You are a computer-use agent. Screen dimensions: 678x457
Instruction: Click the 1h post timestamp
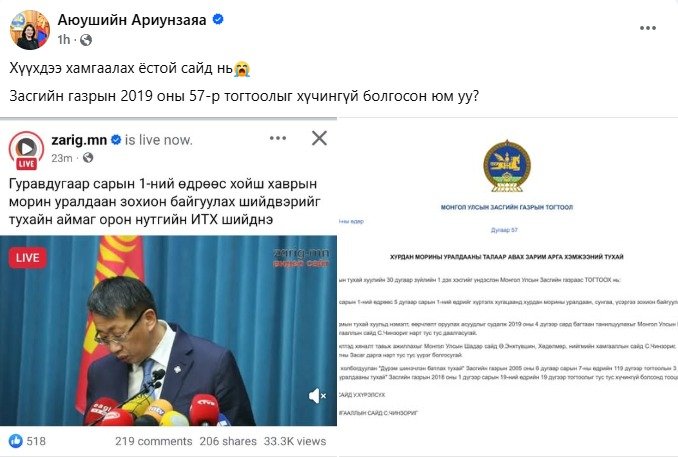(64, 40)
